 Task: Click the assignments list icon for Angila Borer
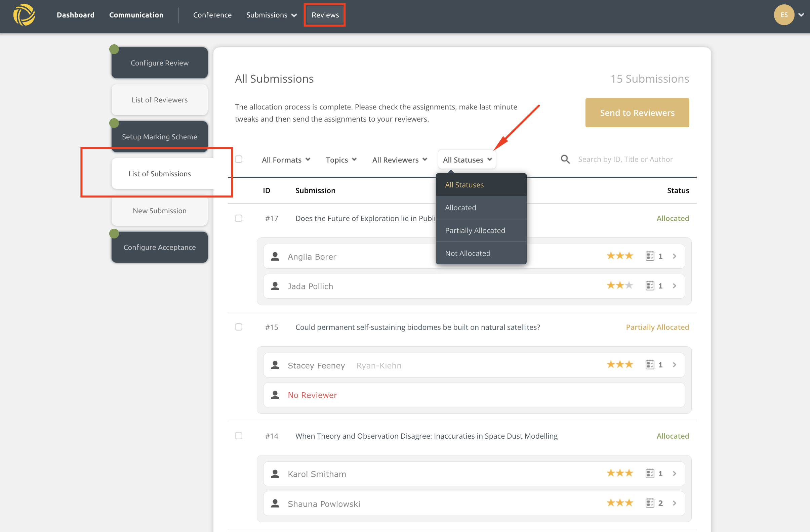pos(650,256)
